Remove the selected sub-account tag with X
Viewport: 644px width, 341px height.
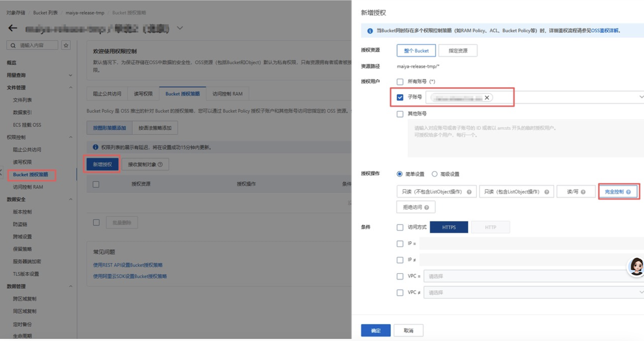pyautogui.click(x=487, y=98)
